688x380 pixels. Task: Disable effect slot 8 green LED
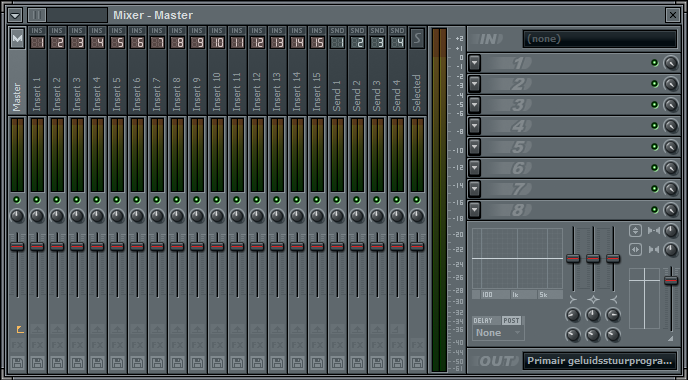click(x=655, y=210)
